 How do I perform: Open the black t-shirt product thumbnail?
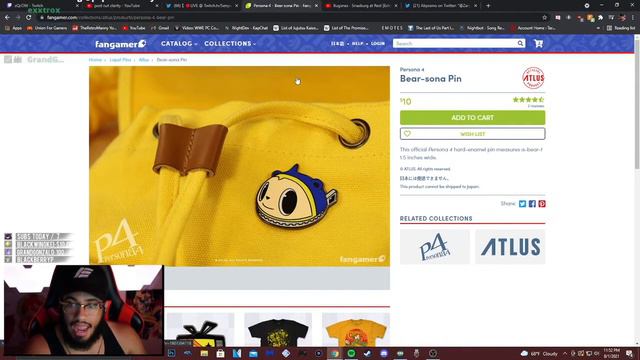(278, 330)
